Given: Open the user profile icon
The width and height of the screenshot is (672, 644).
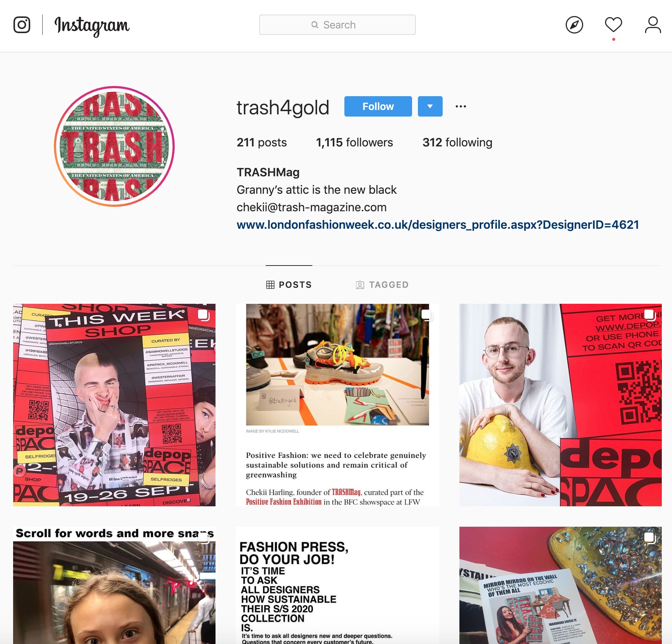Looking at the screenshot, I should [x=653, y=25].
